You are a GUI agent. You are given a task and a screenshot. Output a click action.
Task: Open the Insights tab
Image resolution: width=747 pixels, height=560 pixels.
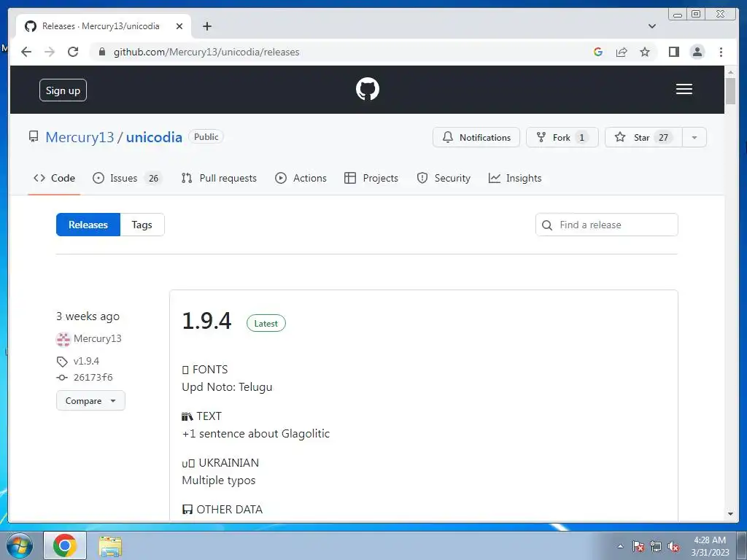515,178
